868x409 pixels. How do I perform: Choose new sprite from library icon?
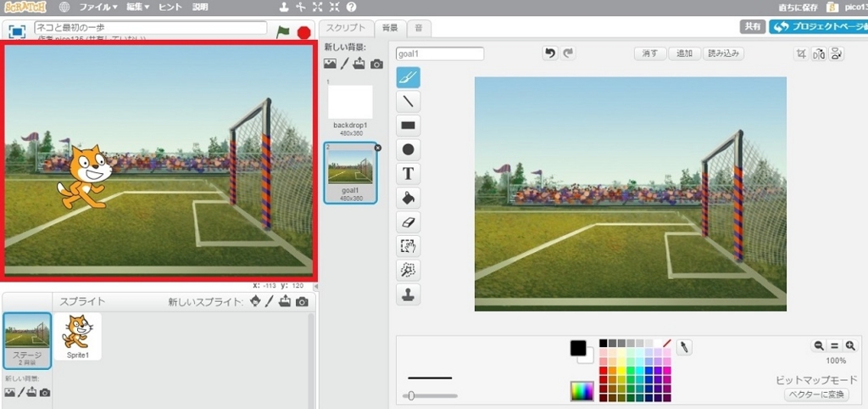tap(255, 301)
